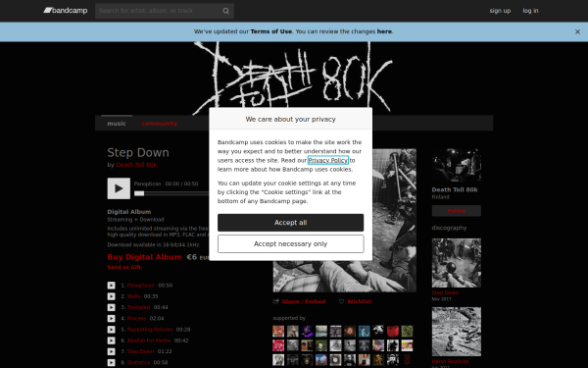Play the album with the large play button
588x368 pixels.
coord(119,188)
